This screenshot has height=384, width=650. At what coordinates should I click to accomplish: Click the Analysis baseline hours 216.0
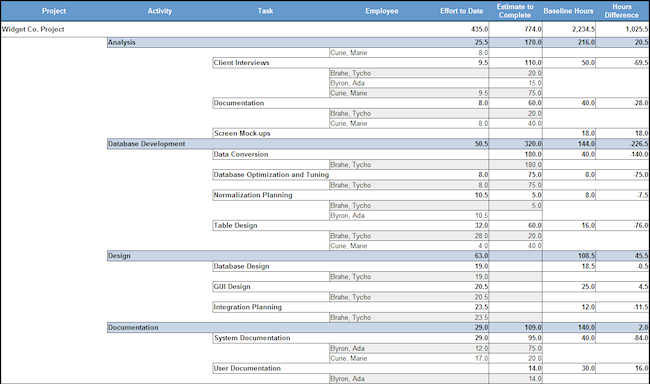click(587, 42)
